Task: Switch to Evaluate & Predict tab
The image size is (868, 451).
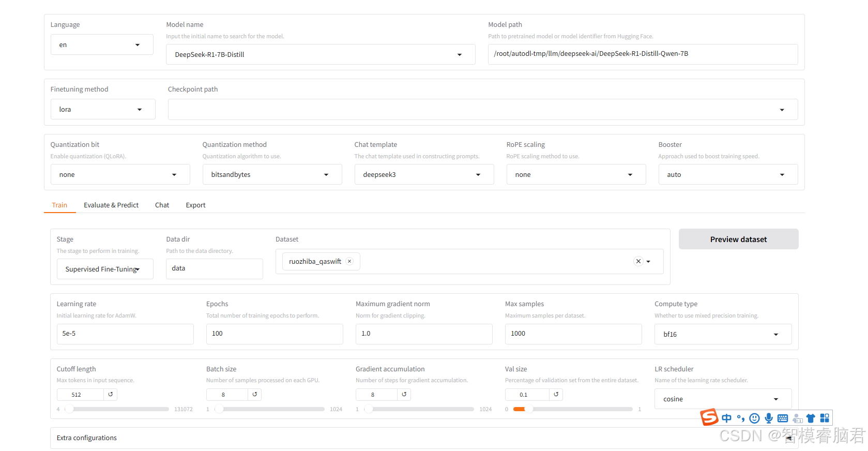Action: 111,205
